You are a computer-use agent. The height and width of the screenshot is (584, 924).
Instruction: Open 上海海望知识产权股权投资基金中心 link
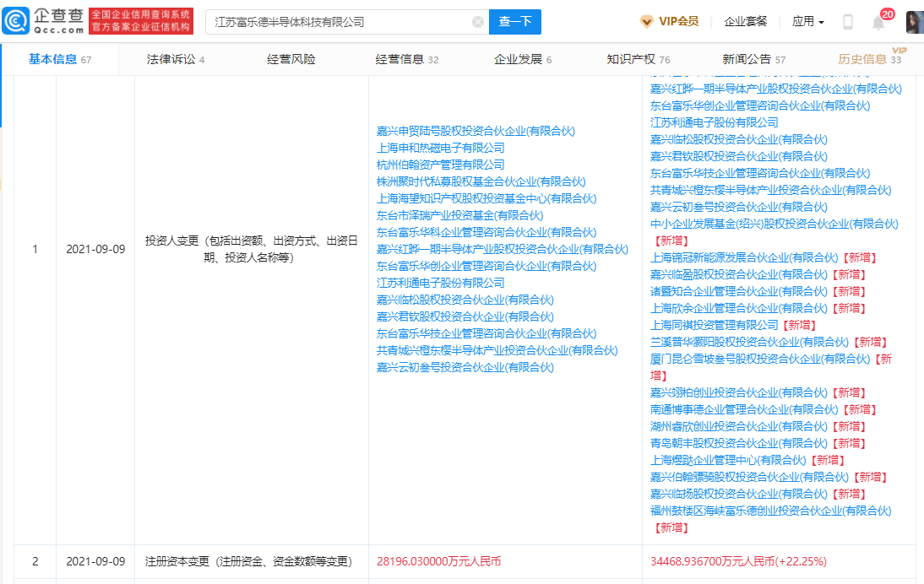(486, 199)
